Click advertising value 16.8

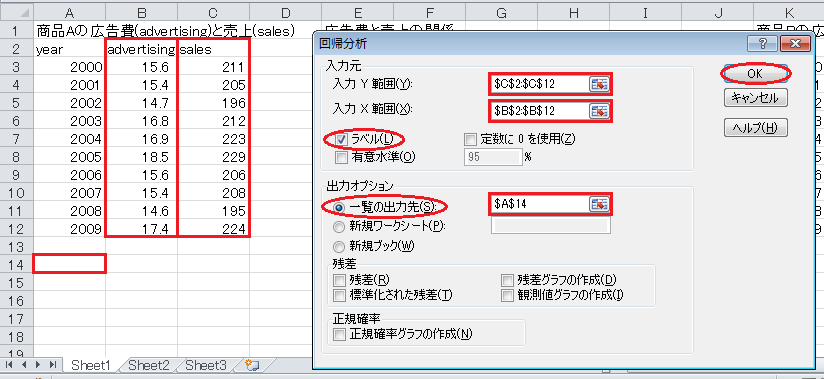(141, 121)
